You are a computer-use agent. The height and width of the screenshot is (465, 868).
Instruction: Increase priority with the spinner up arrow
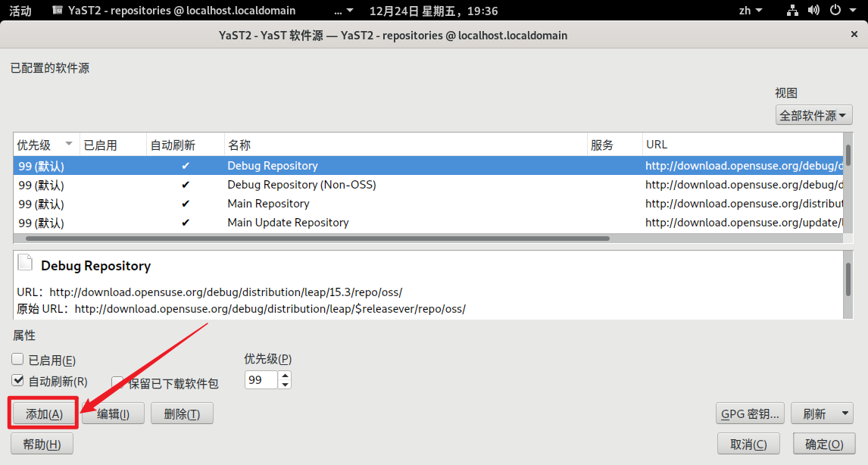(285, 376)
